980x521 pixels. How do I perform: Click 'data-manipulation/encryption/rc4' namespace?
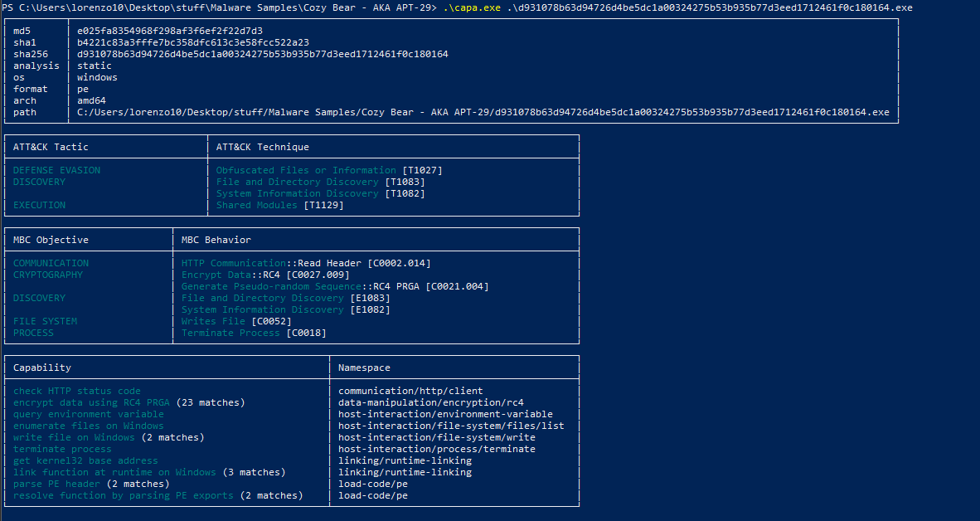(x=431, y=403)
